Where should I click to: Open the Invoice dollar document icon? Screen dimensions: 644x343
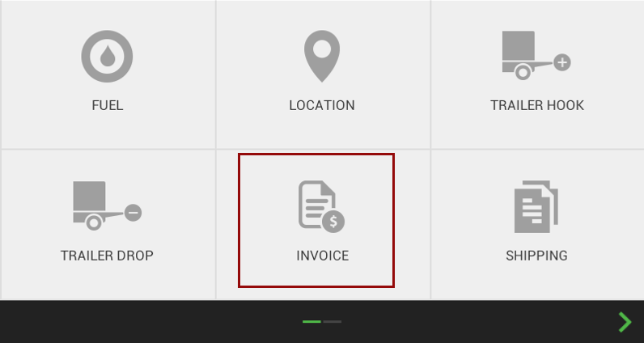tap(321, 206)
